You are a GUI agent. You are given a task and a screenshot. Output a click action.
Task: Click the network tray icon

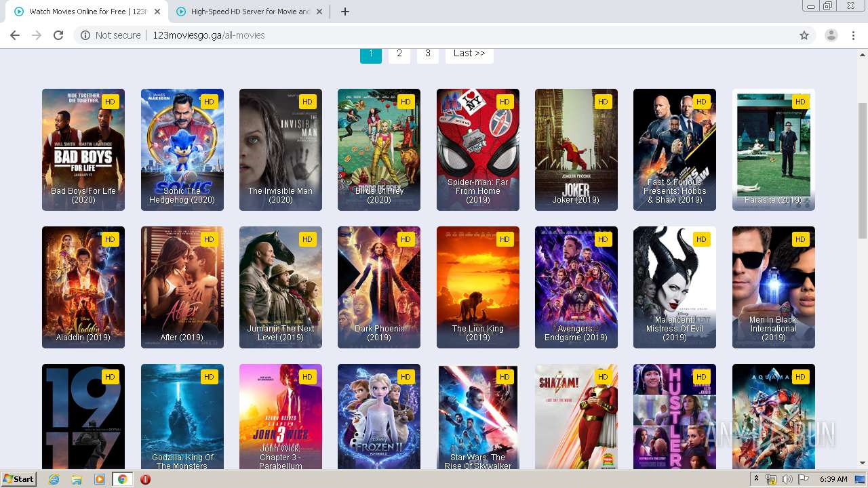click(771, 479)
